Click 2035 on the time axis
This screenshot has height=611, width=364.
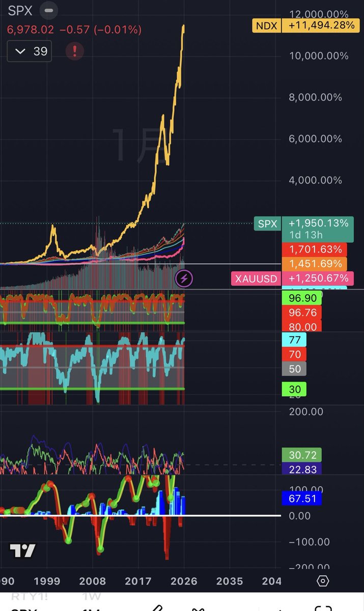click(229, 581)
